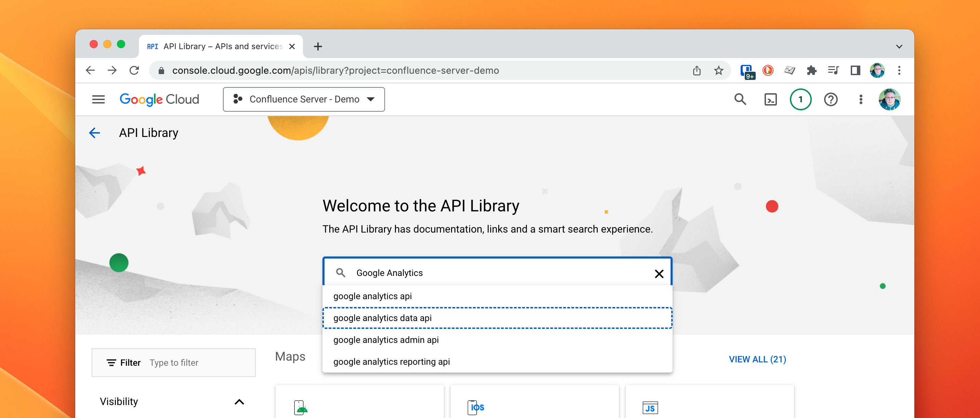Activate Cloud Shell terminal icon

pyautogui.click(x=770, y=100)
